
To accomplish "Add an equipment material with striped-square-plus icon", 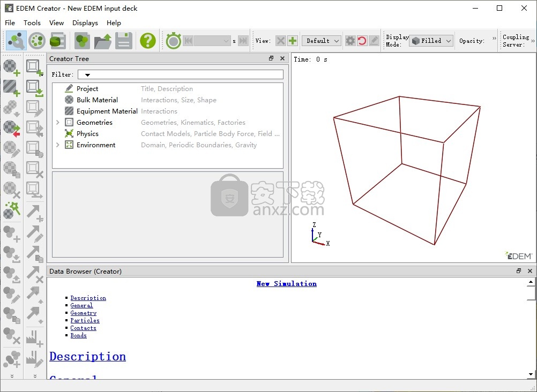I will pyautogui.click(x=12, y=88).
